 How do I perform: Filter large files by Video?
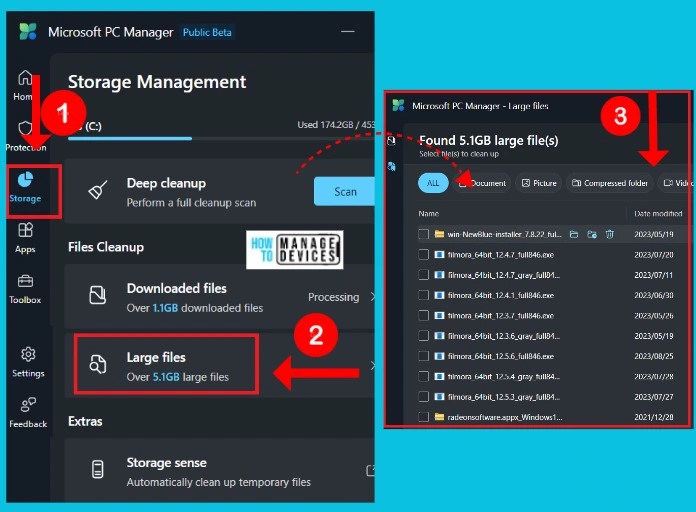pos(675,183)
